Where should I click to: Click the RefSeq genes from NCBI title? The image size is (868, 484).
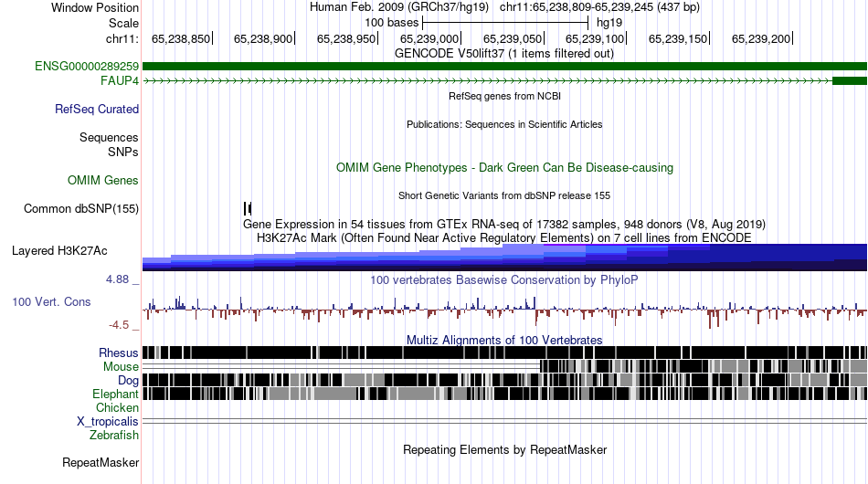pos(504,96)
